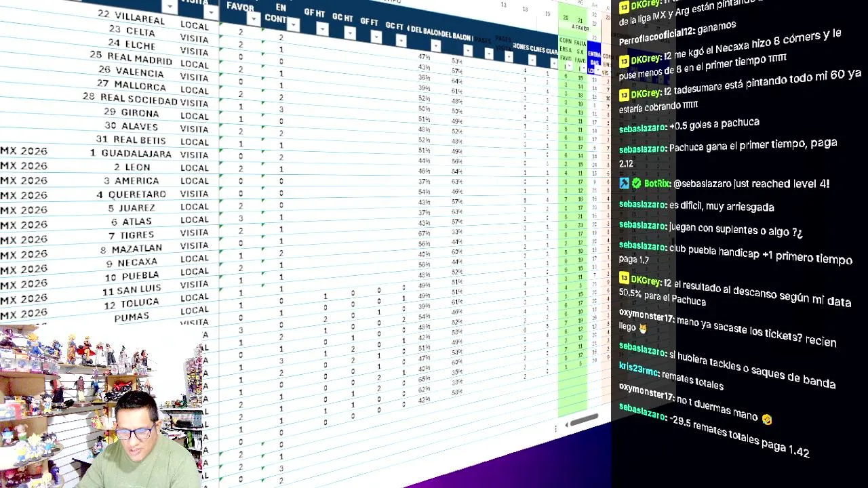Screen dimensions: 868x488
Task: Click the message 'juegan con suplentes o algo ?¿'
Action: tap(736, 230)
